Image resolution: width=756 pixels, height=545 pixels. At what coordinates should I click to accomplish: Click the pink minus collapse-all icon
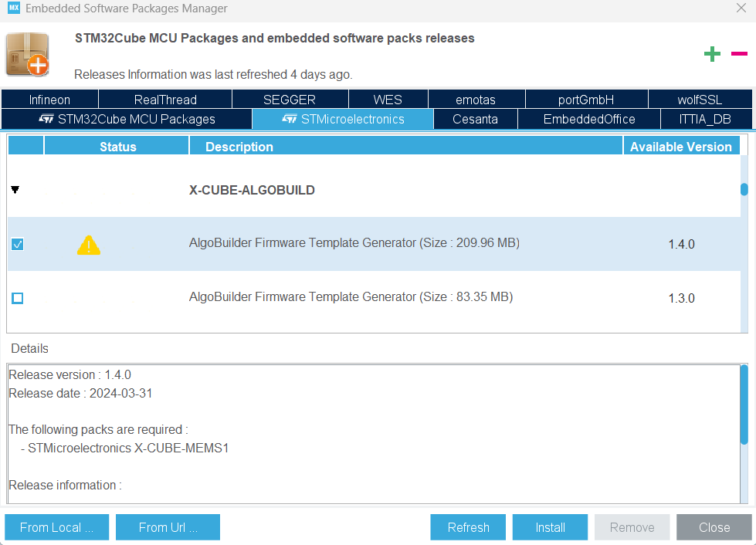pos(739,53)
